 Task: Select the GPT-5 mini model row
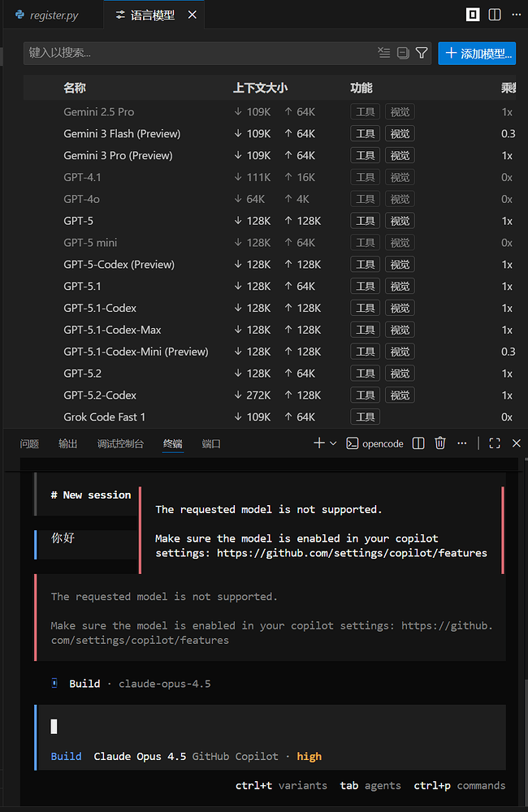click(270, 242)
